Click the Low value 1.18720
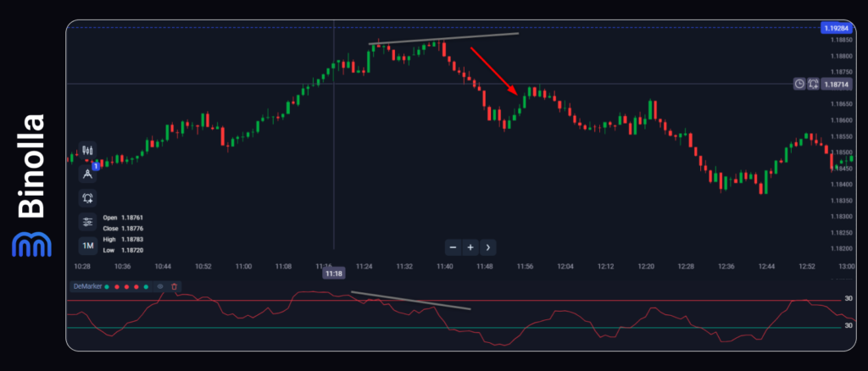 (132, 251)
